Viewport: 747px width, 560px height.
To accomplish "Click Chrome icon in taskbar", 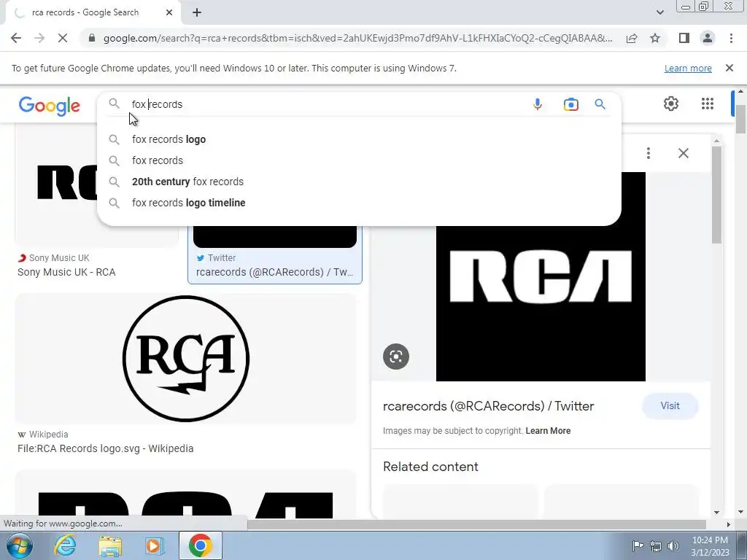I will point(200,545).
